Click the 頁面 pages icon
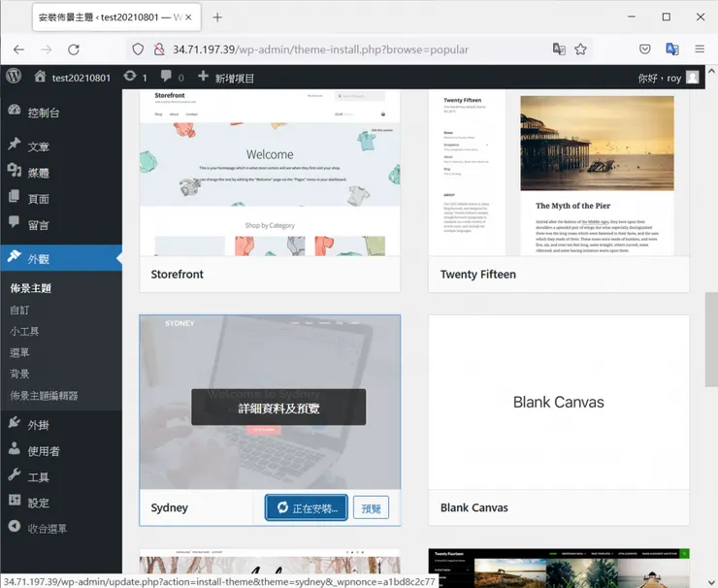Viewport: 718px width, 588px height. coord(15,196)
